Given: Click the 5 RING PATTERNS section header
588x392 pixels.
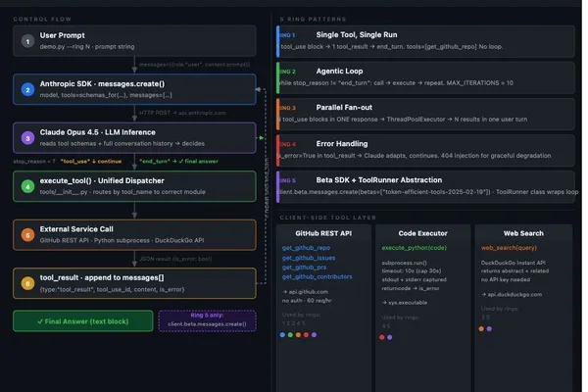Looking at the screenshot, I should coord(313,20).
